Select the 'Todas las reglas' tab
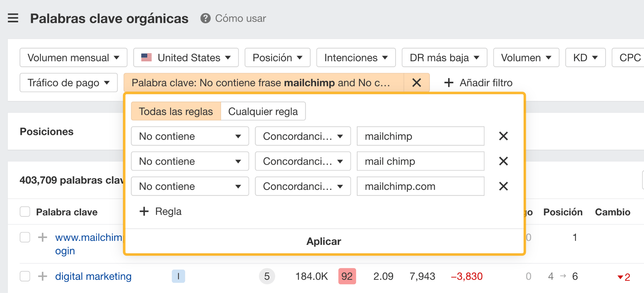Viewport: 644px width, 293px height. (x=175, y=111)
